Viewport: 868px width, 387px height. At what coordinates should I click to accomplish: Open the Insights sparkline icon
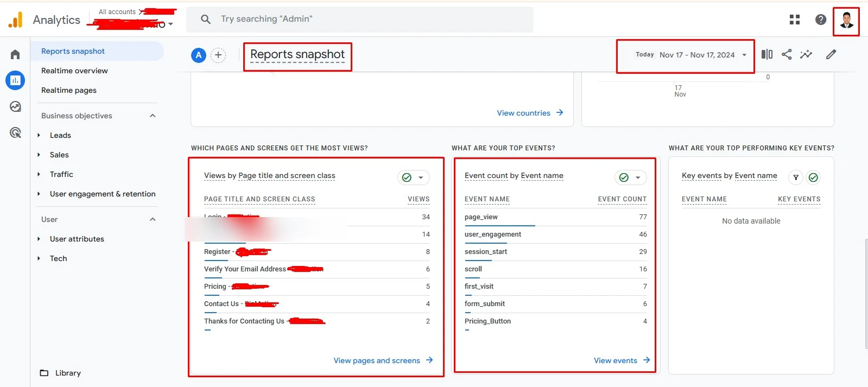tap(806, 54)
